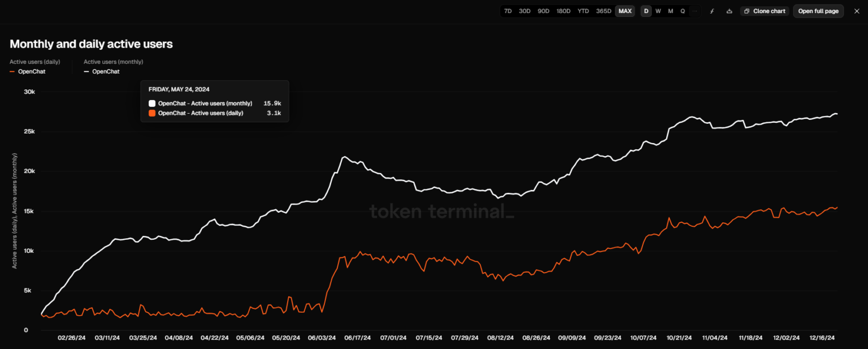Select the 7D time range

pyautogui.click(x=508, y=11)
